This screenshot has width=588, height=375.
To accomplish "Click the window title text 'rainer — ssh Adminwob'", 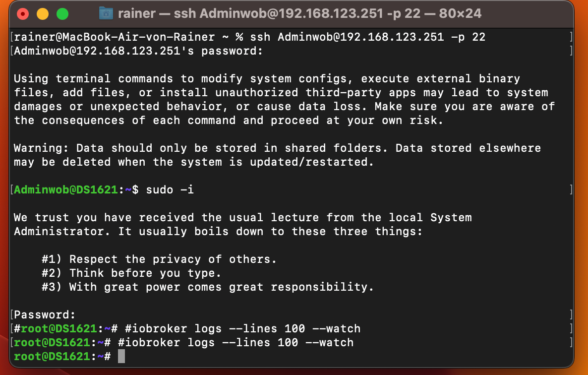I will point(299,13).
